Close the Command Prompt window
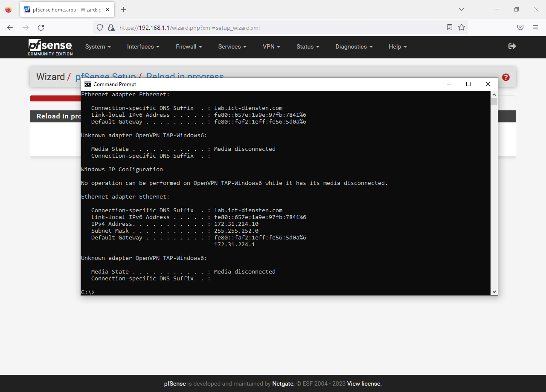Image resolution: width=546 pixels, height=392 pixels. coord(488,84)
